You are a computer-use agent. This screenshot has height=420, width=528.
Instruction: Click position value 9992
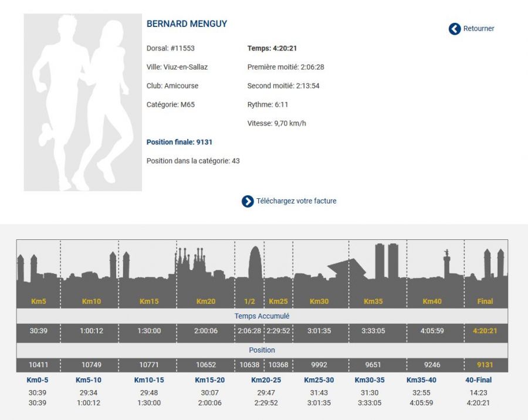pyautogui.click(x=319, y=365)
